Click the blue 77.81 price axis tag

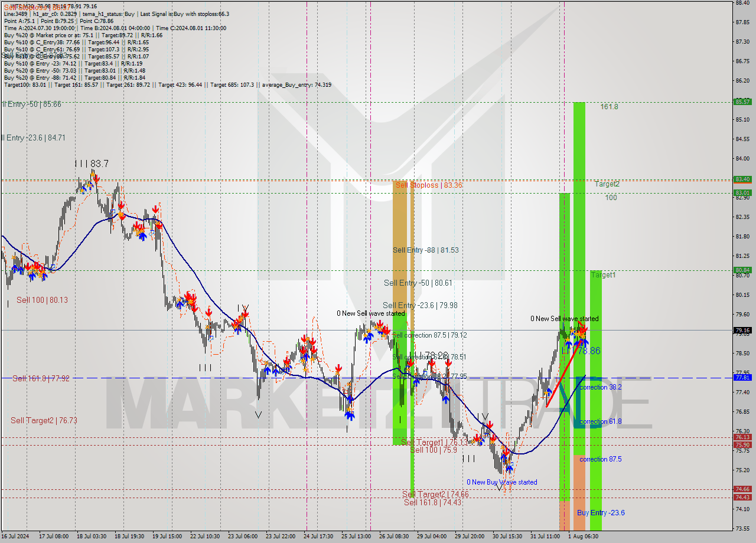point(742,378)
